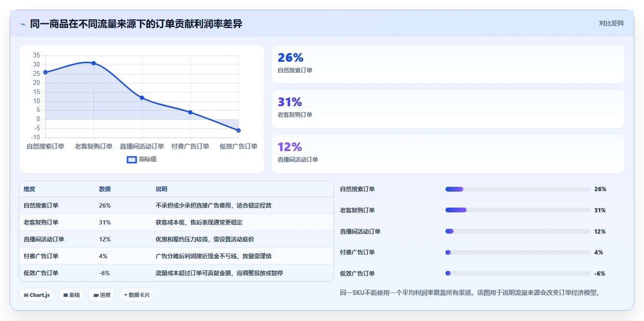Click the chart data point for 付费广告订单
This screenshot has width=644, height=321.
[190, 112]
